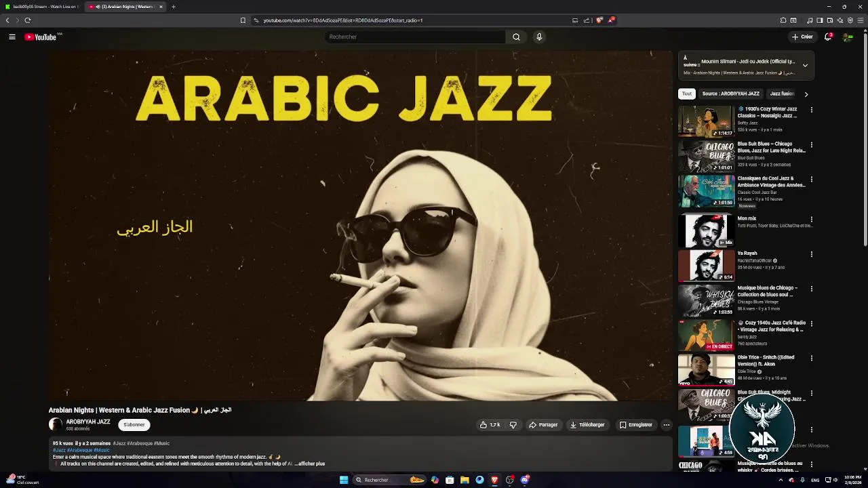Viewport: 868px width, 488px height.
Task: Open a new browser tab
Action: tap(174, 7)
